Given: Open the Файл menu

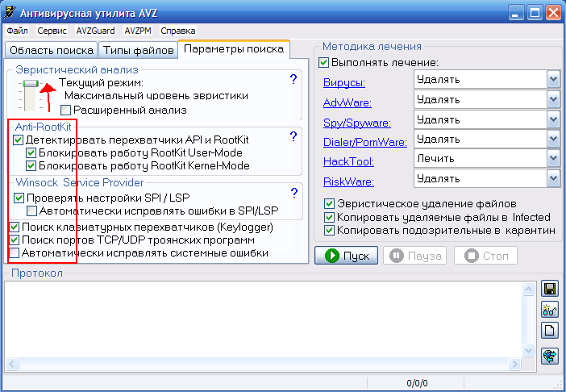Looking at the screenshot, I should 17,31.
